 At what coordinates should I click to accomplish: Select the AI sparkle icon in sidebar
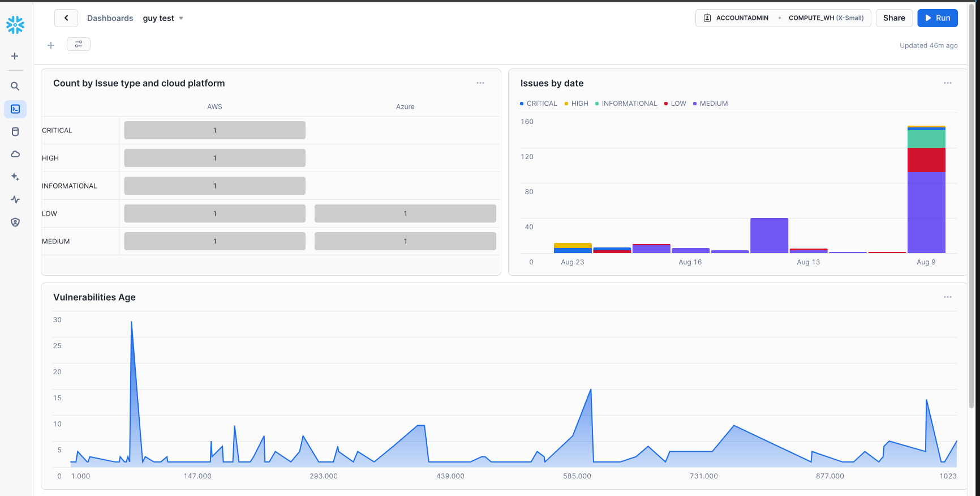[x=15, y=177]
